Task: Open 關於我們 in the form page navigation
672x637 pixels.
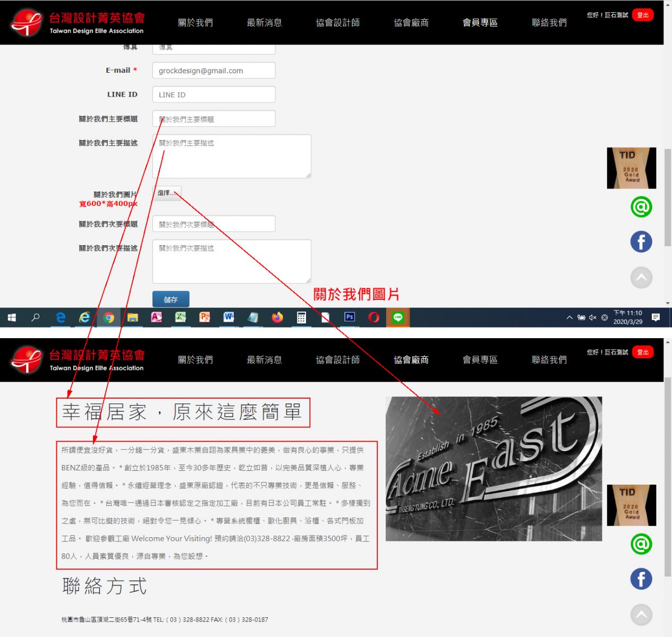Action: point(195,22)
